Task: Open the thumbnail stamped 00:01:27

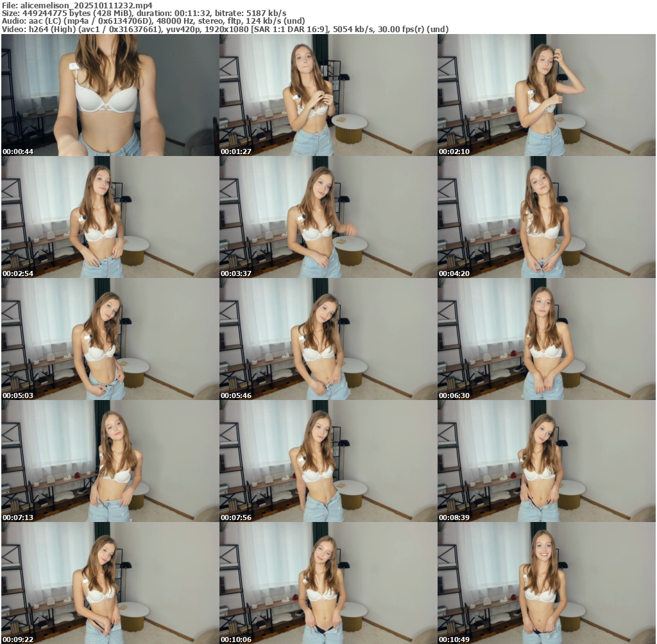Action: click(328, 95)
